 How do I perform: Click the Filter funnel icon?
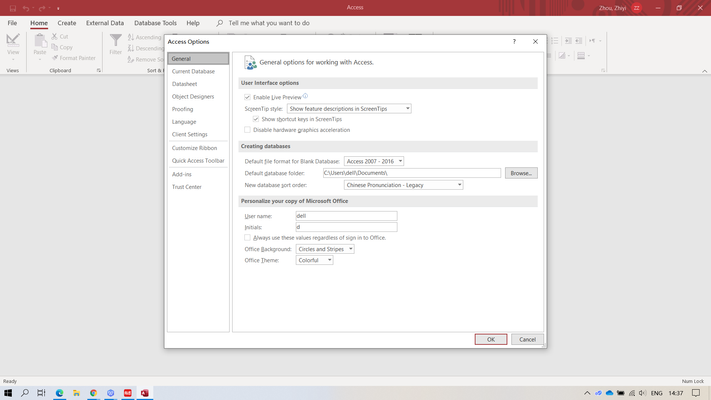pos(116,40)
